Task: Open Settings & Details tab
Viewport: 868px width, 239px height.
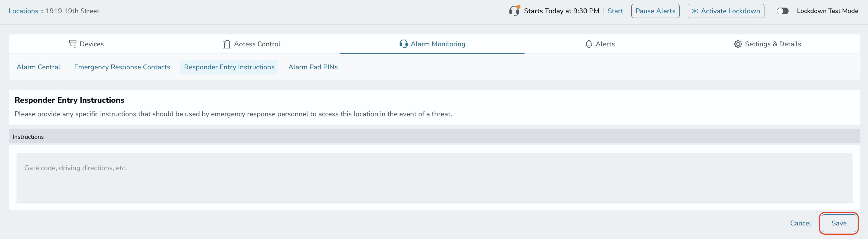Action: pyautogui.click(x=768, y=44)
